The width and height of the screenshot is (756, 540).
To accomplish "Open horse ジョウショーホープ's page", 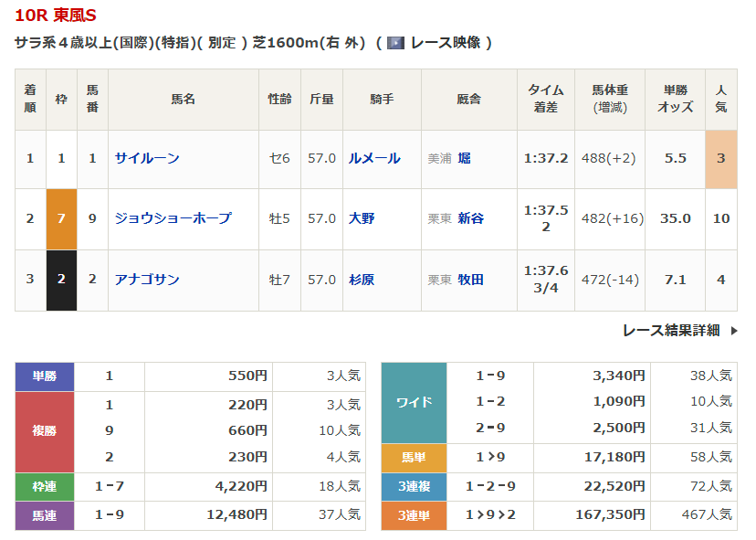I will 173,218.
